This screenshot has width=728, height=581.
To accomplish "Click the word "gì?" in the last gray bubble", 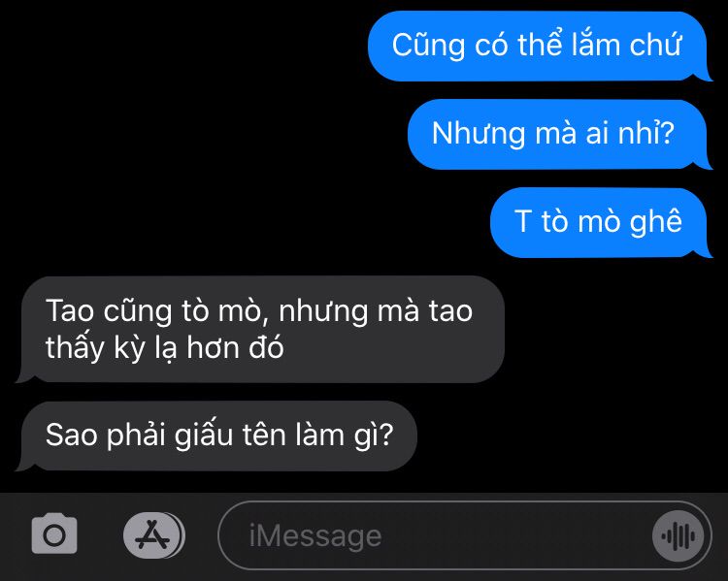I will [374, 436].
